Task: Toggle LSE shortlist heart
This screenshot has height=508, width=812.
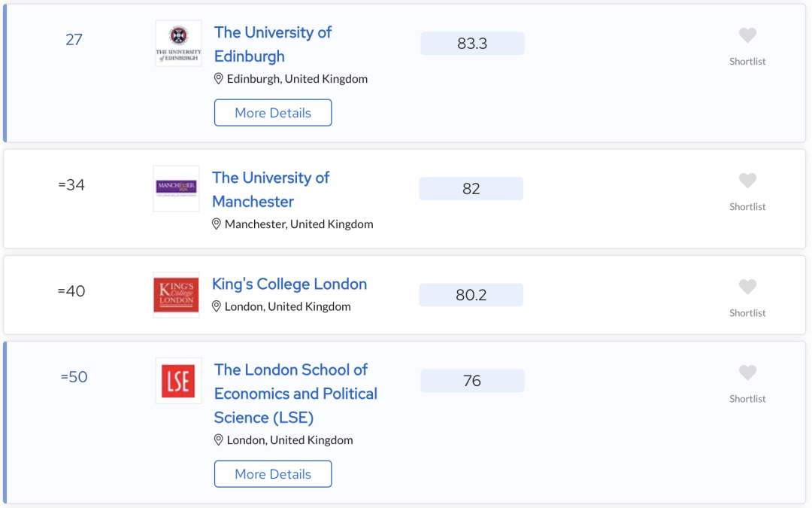Action: click(747, 373)
